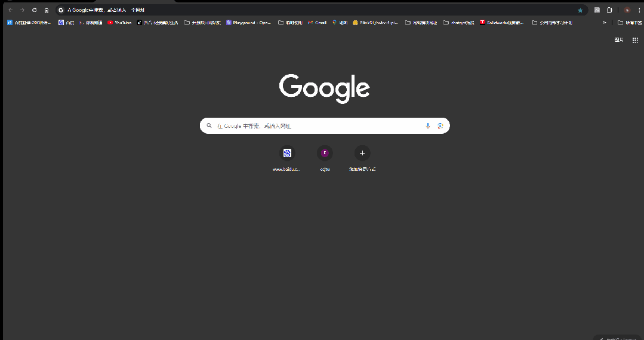Open the Solidworks bookmark
The image size is (644, 340).
tap(502, 23)
